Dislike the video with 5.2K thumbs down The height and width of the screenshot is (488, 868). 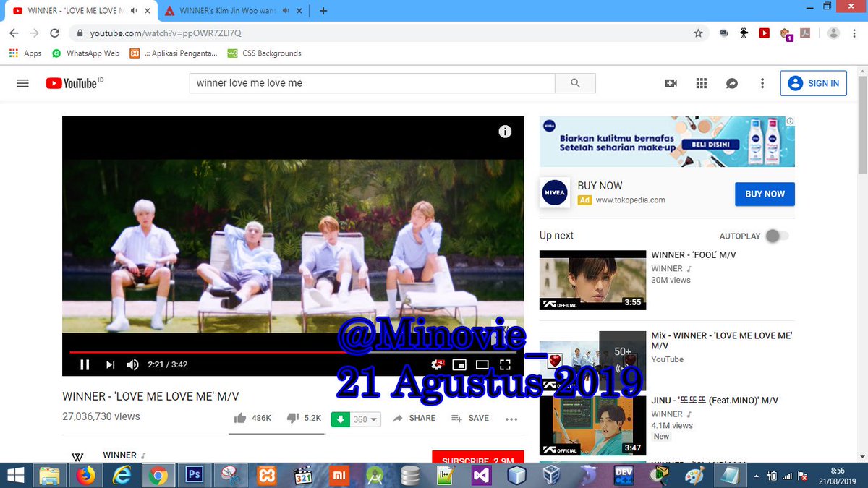[x=304, y=418]
